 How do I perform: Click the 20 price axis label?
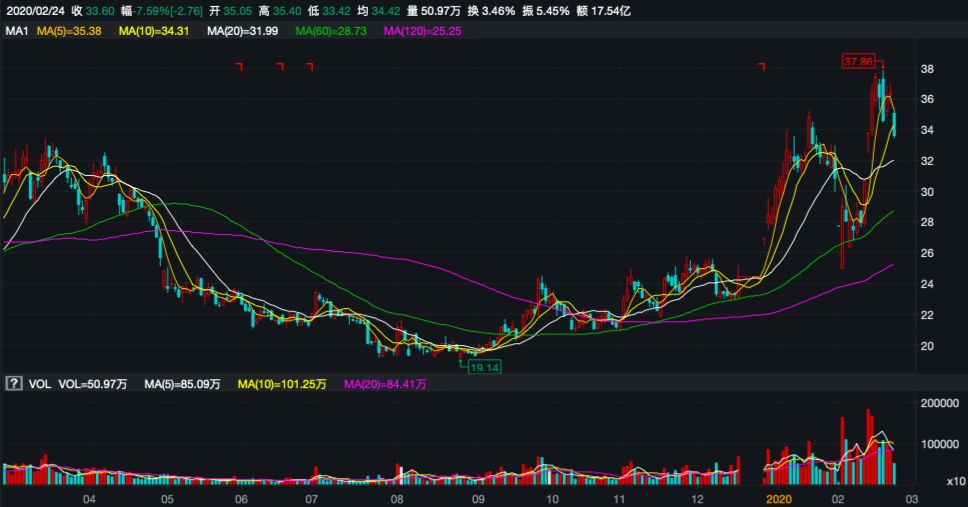pos(927,346)
